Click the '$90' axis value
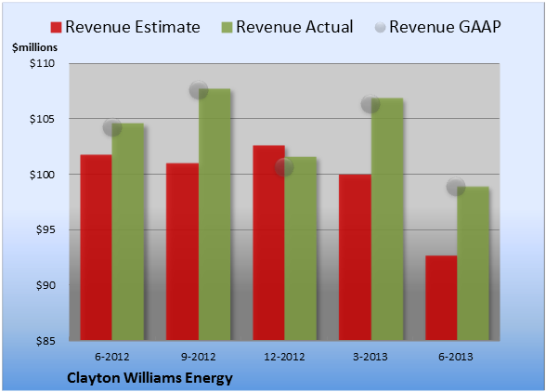This screenshot has width=546, height=392. tap(45, 285)
